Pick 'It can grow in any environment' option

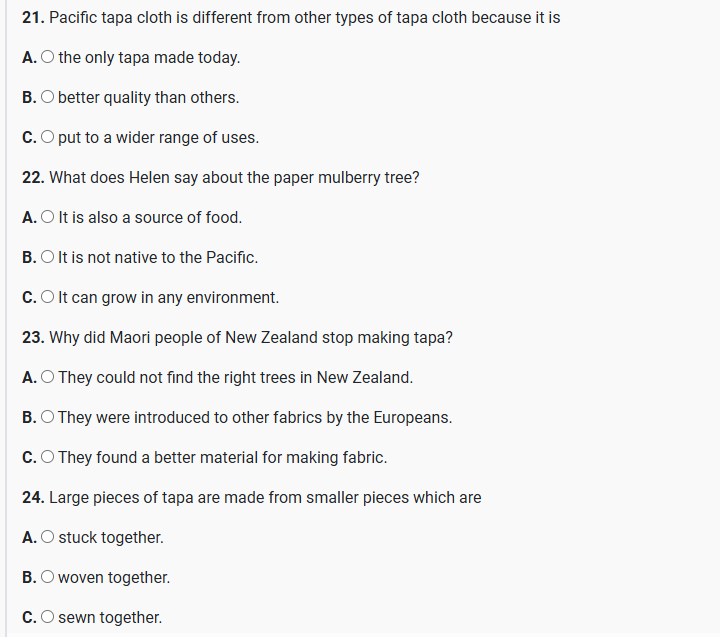tap(49, 298)
